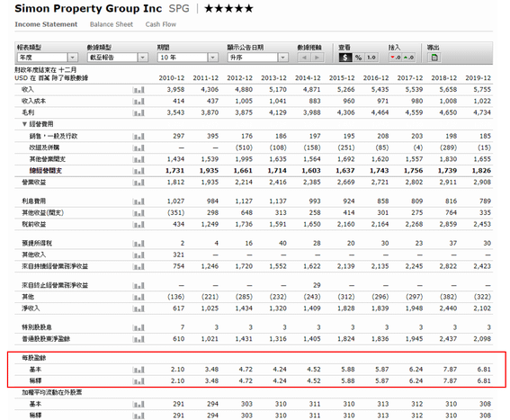Open chart icon for 其他營業開支 row
Viewport: 510px width, 420px height.
coord(139,159)
